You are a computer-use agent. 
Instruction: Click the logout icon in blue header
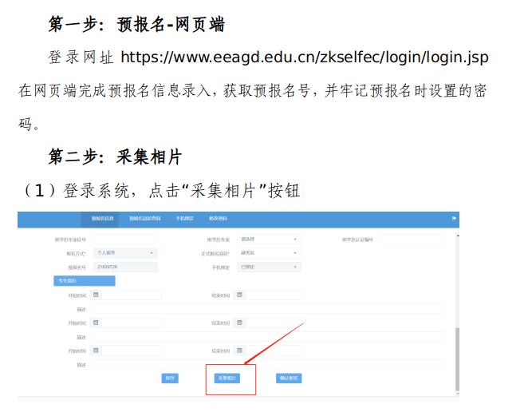pyautogui.click(x=455, y=217)
